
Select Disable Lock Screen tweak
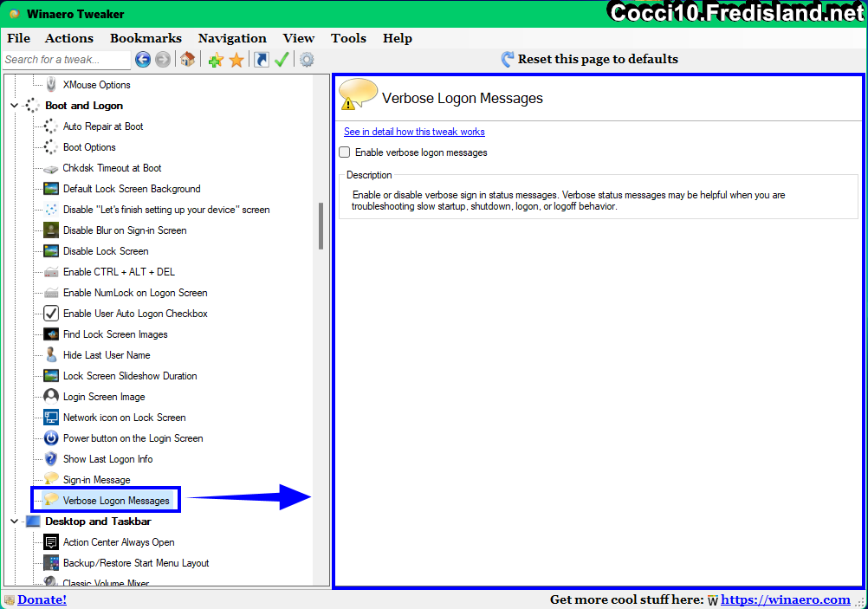(106, 251)
